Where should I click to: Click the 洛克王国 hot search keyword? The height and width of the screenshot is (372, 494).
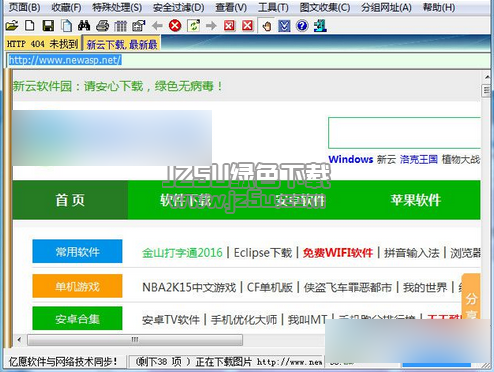tap(419, 159)
